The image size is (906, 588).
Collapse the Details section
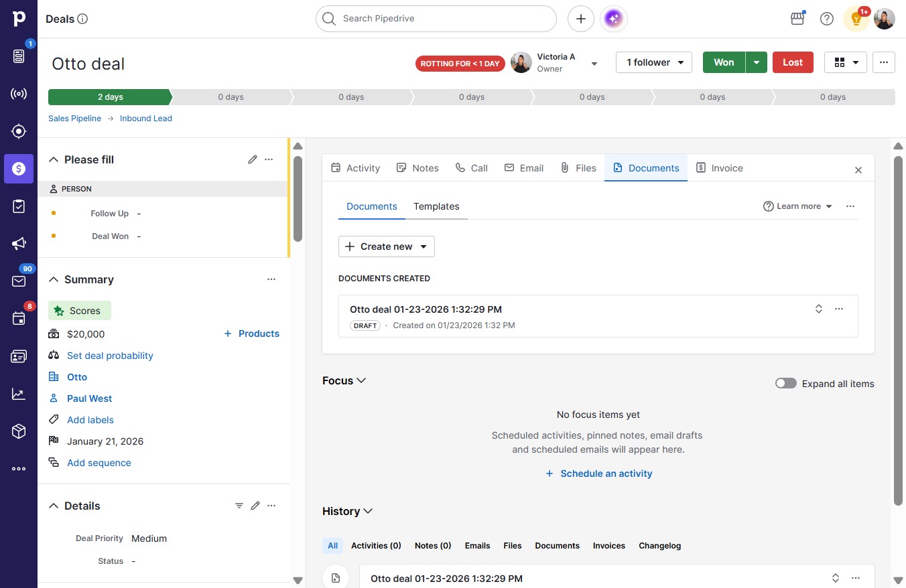point(54,506)
